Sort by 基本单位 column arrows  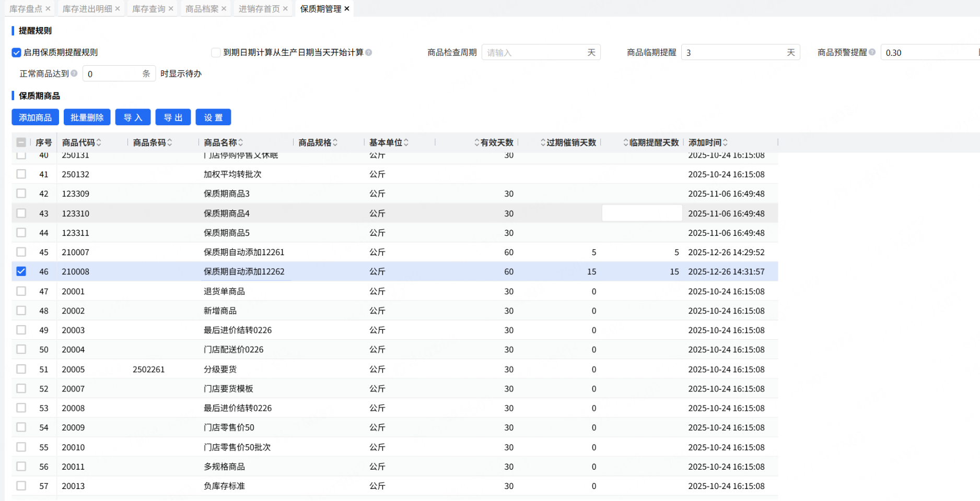pyautogui.click(x=406, y=142)
